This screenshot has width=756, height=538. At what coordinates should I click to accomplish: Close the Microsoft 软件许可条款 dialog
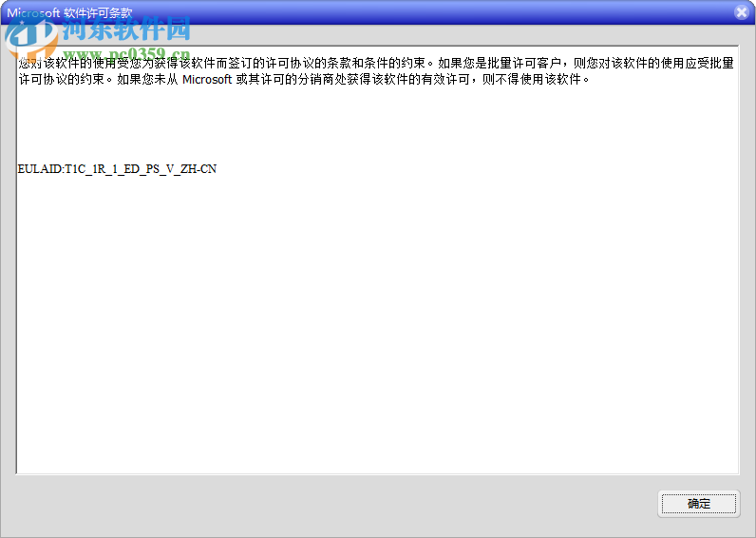click(742, 12)
